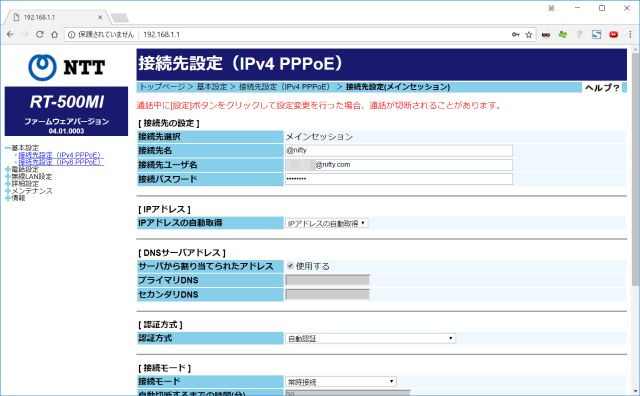Open a new browser tab
Image resolution: width=640 pixels, height=396 pixels.
120,18
